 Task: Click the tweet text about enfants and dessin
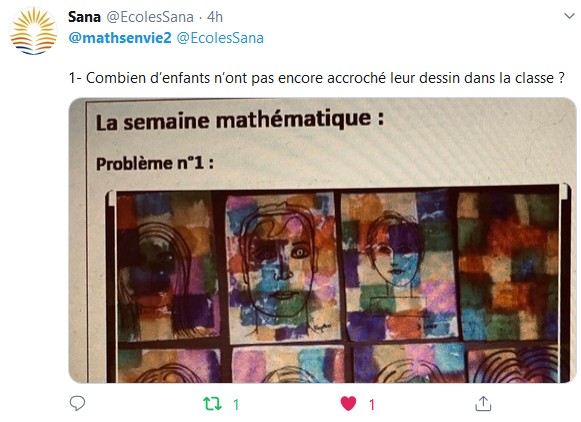click(317, 78)
